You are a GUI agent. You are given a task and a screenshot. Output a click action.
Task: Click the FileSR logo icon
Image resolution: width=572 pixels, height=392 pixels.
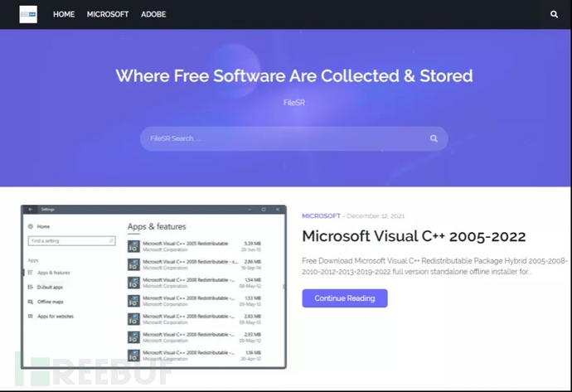28,14
